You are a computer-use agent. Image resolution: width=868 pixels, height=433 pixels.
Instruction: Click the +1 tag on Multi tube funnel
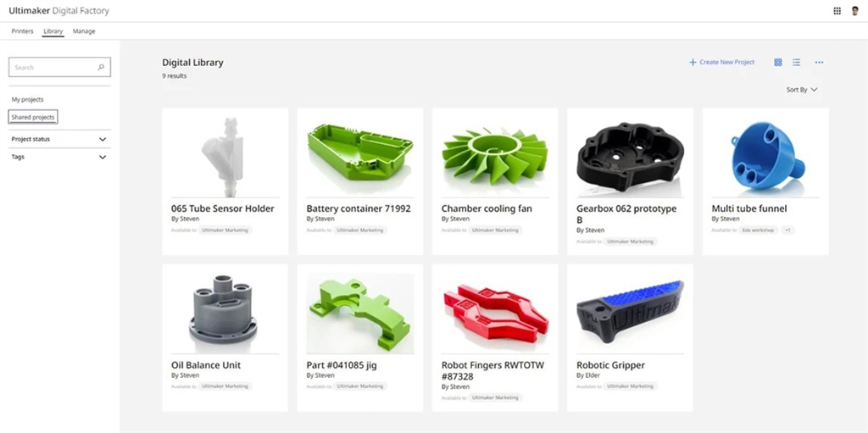787,230
